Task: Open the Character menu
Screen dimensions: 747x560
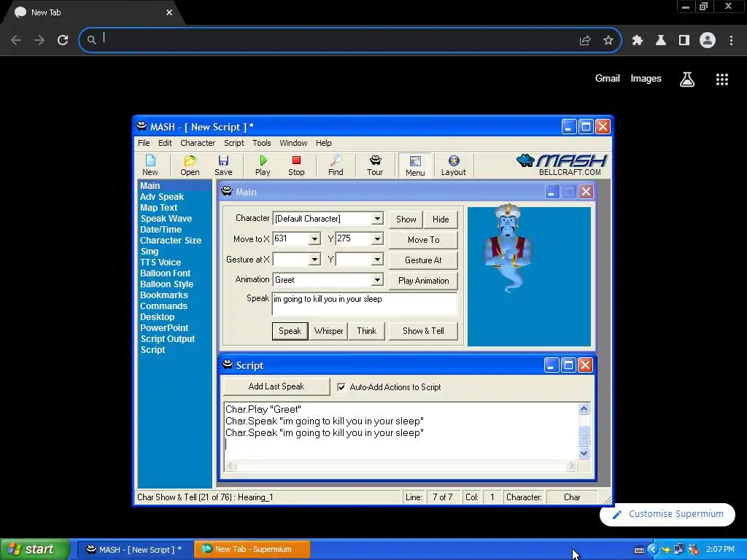Action: click(x=198, y=143)
